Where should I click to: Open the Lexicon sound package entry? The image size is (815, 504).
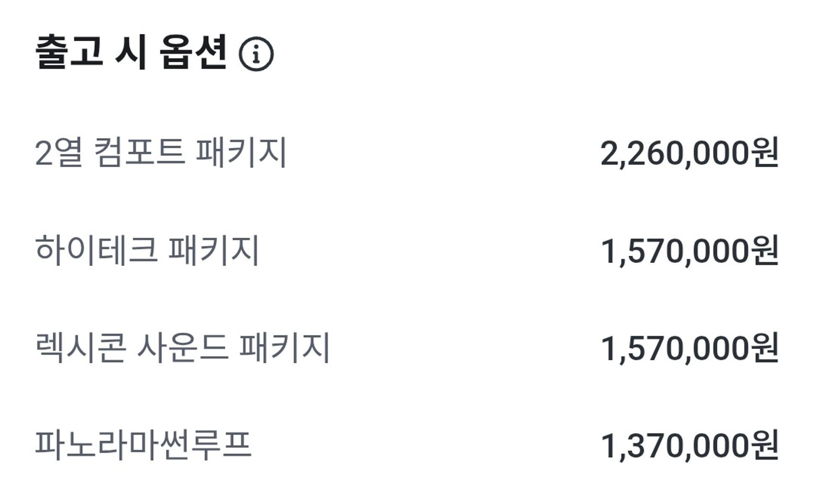[182, 348]
